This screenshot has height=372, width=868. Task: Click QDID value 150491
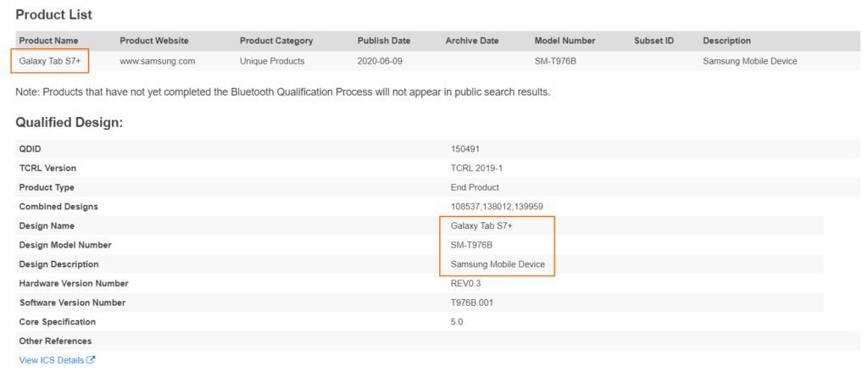465,148
